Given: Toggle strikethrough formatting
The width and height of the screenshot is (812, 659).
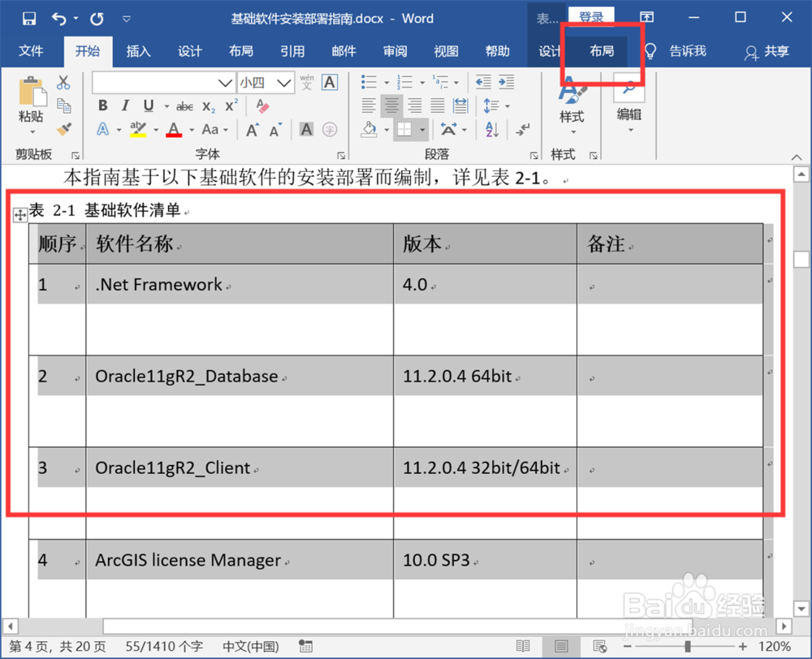Looking at the screenshot, I should [x=184, y=106].
